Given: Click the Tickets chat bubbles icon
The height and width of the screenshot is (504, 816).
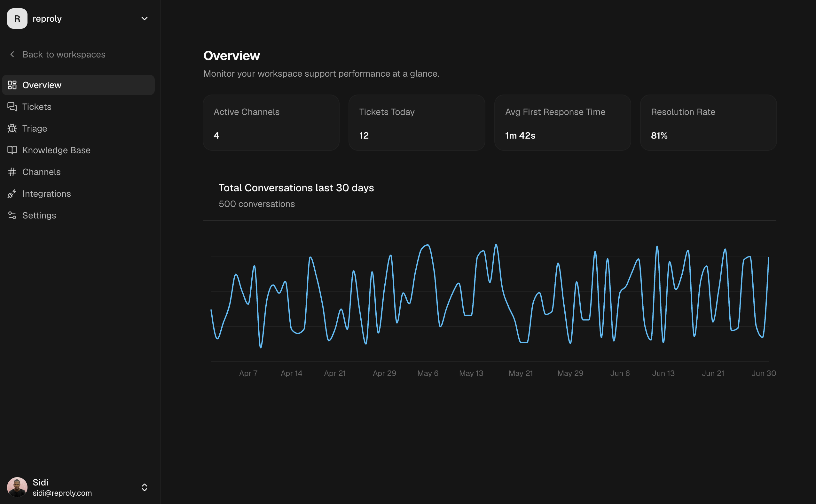Looking at the screenshot, I should click(x=12, y=107).
